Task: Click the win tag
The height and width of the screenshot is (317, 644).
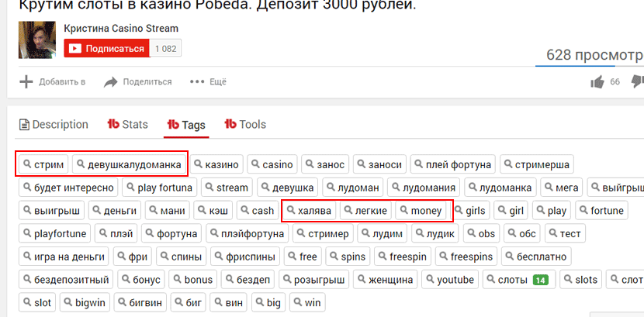Action: tap(307, 302)
